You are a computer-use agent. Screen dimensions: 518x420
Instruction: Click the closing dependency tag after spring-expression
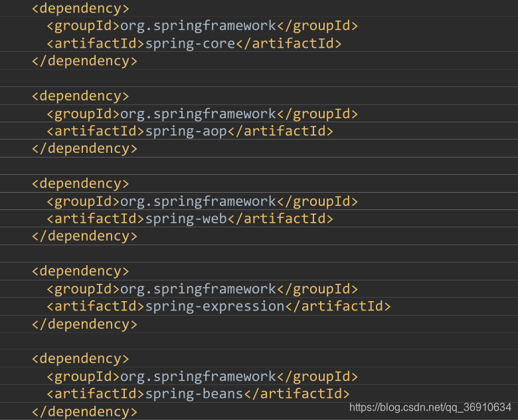[x=84, y=324]
